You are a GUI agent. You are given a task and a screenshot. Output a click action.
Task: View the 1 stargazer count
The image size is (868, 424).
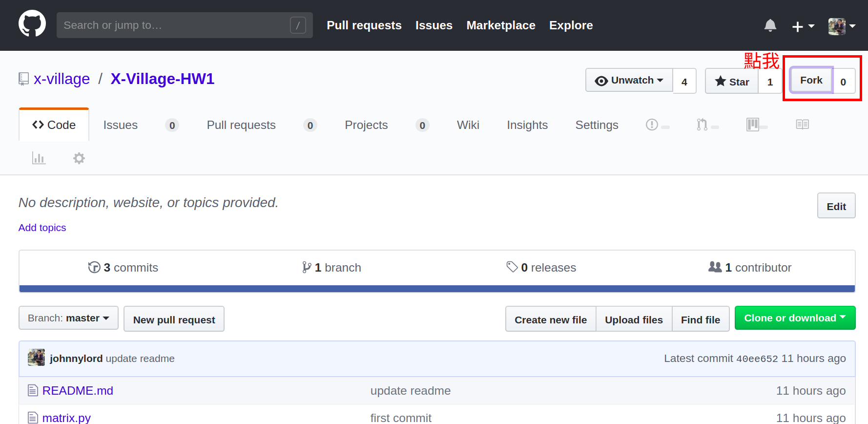click(x=770, y=82)
